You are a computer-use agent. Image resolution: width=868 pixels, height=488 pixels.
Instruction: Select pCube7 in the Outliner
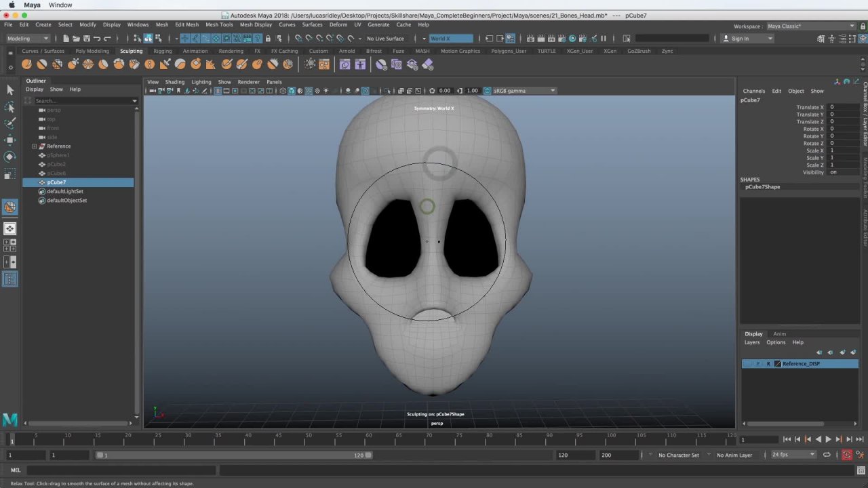point(56,182)
